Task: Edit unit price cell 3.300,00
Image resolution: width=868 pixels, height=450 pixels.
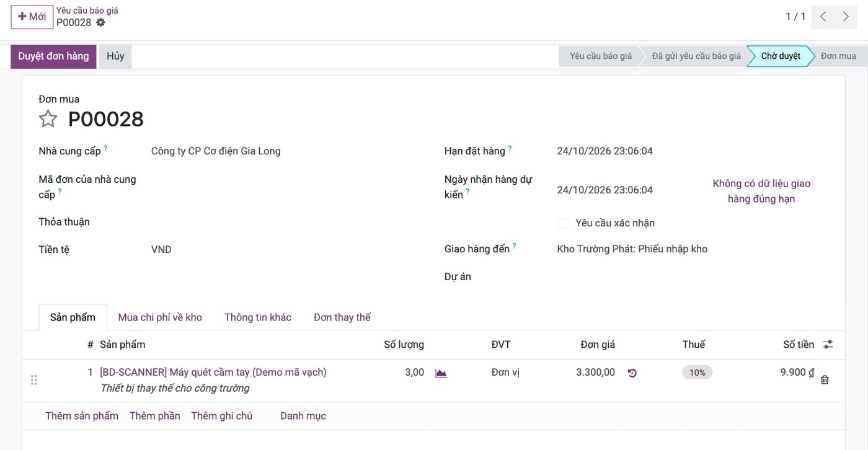Action: [595, 373]
